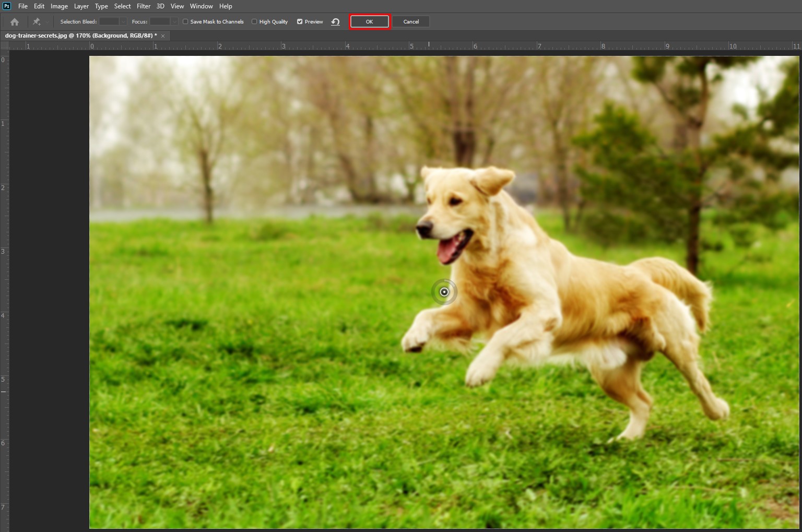802x532 pixels.
Task: Open the Layer menu
Action: (81, 6)
